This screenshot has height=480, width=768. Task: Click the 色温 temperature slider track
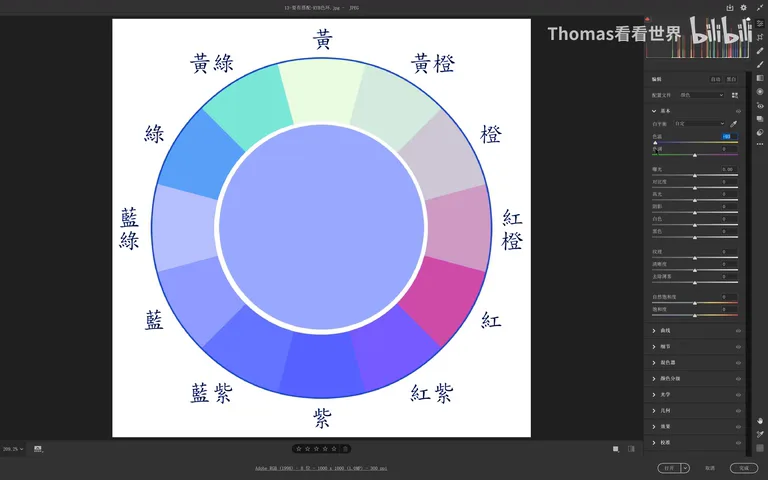[x=695, y=143]
